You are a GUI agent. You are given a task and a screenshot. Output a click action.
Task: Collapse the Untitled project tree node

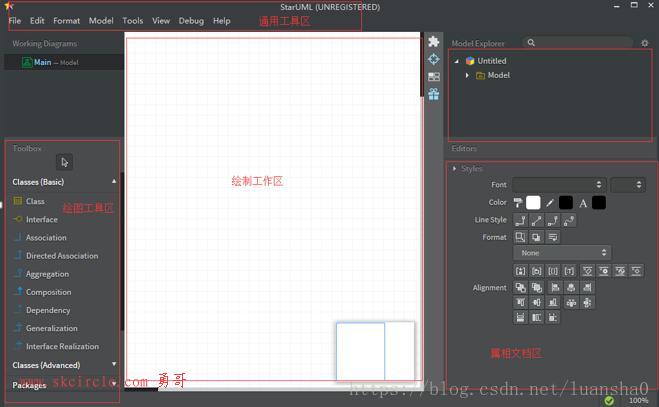pyautogui.click(x=457, y=61)
